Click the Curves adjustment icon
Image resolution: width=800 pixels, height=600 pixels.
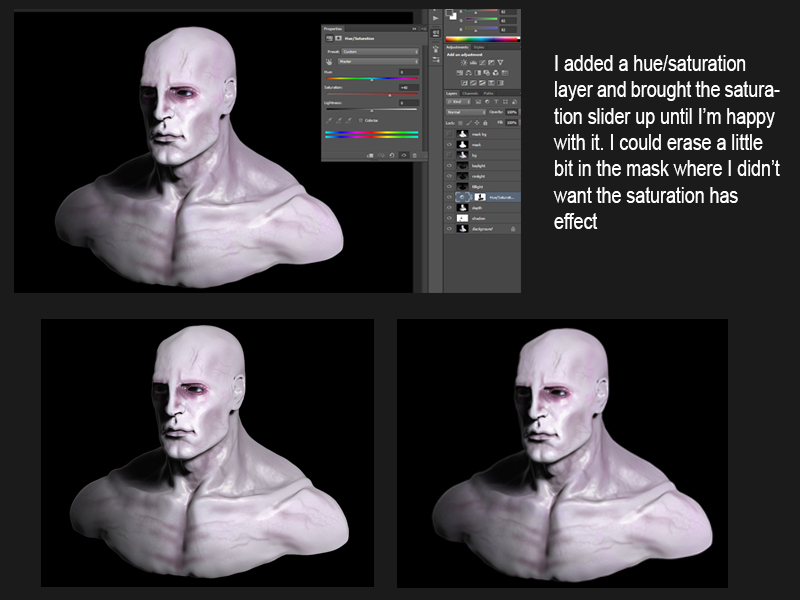point(481,62)
